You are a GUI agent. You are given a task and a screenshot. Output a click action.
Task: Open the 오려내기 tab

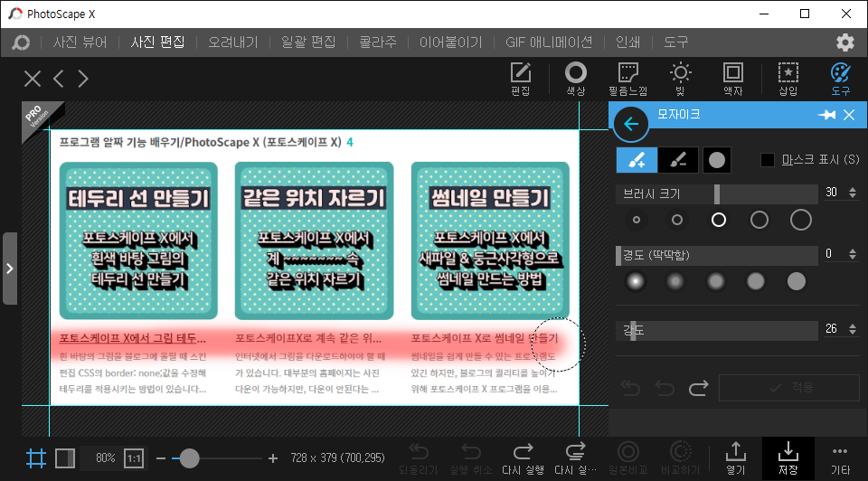(x=233, y=42)
